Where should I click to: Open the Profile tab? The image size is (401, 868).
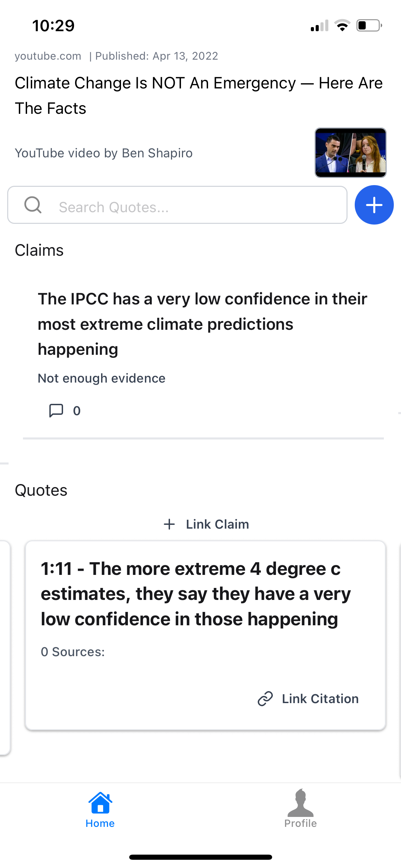300,809
